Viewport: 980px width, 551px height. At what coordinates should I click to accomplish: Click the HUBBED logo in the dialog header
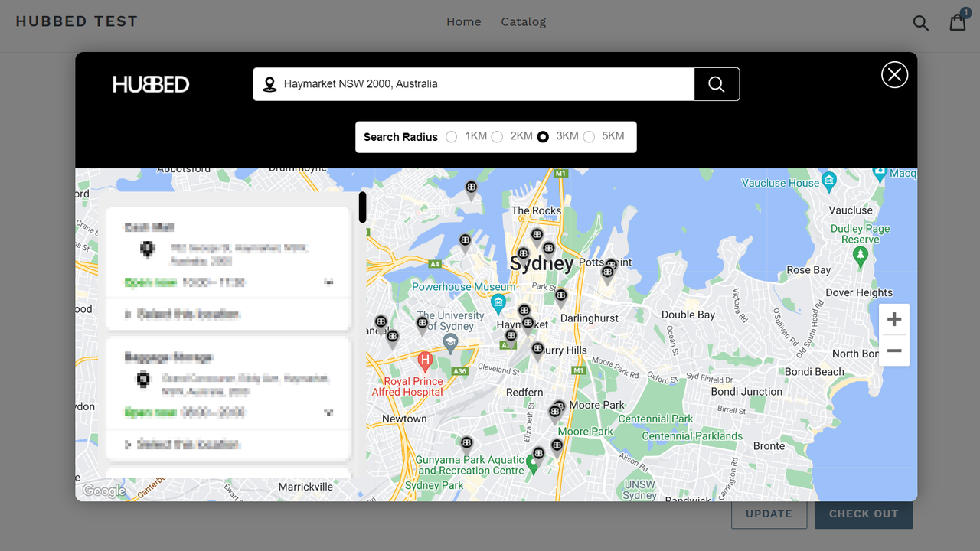coord(151,84)
